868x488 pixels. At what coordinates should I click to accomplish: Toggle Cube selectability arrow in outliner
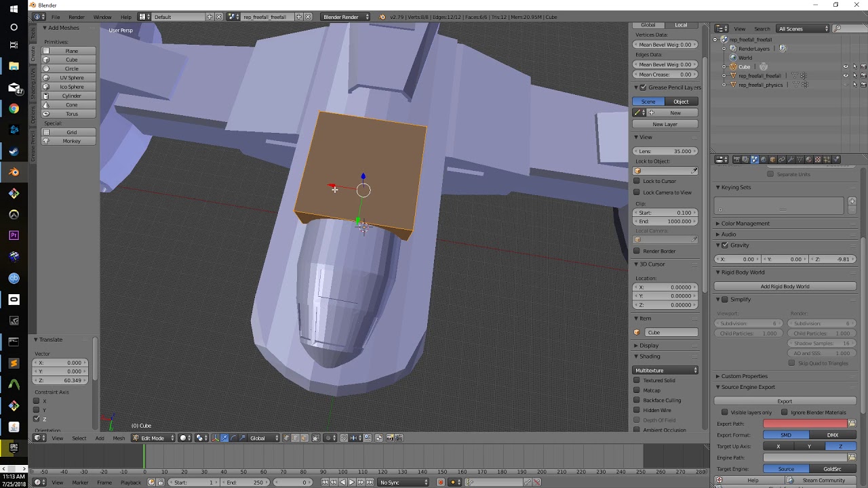(854, 66)
